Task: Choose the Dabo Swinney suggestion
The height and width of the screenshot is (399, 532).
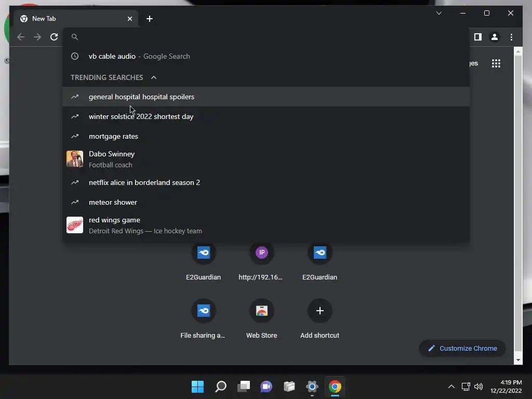Action: [266, 159]
